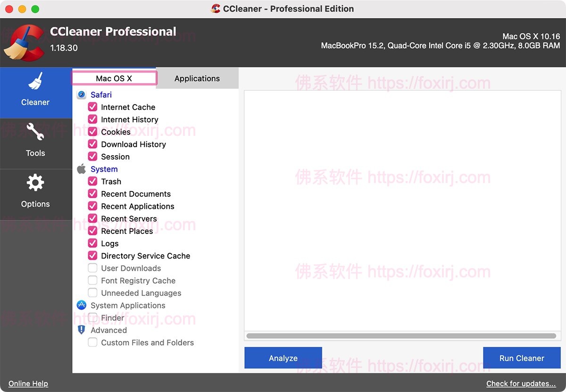Click the Apple logo beside System
Image resolution: width=566 pixels, height=392 pixels.
[82, 169]
